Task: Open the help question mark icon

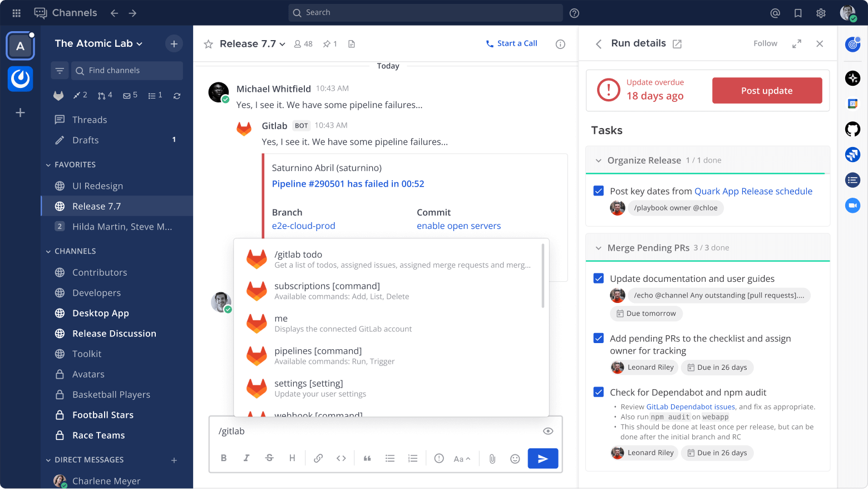Action: [575, 13]
